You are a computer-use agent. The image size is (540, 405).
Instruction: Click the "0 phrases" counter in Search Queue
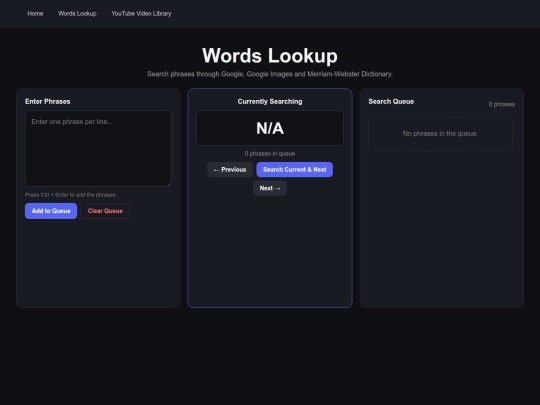point(502,104)
